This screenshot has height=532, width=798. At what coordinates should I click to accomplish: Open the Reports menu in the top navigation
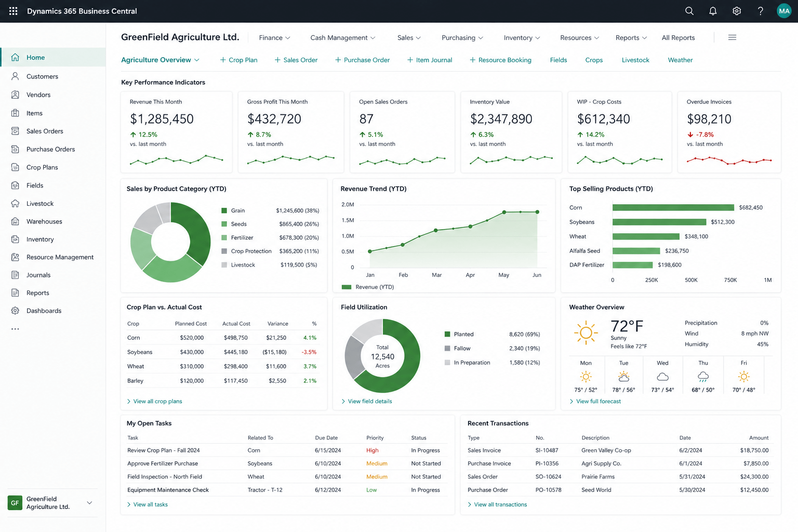click(x=631, y=38)
